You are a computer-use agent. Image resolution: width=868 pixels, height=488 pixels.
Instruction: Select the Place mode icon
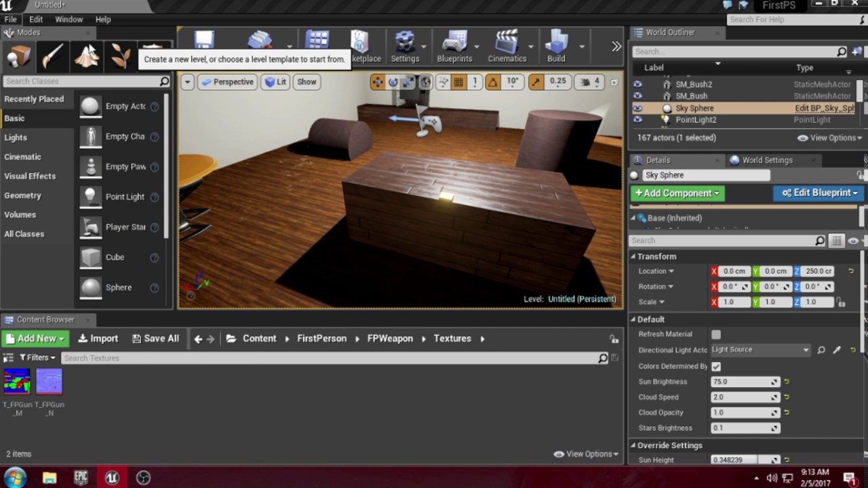coord(18,56)
